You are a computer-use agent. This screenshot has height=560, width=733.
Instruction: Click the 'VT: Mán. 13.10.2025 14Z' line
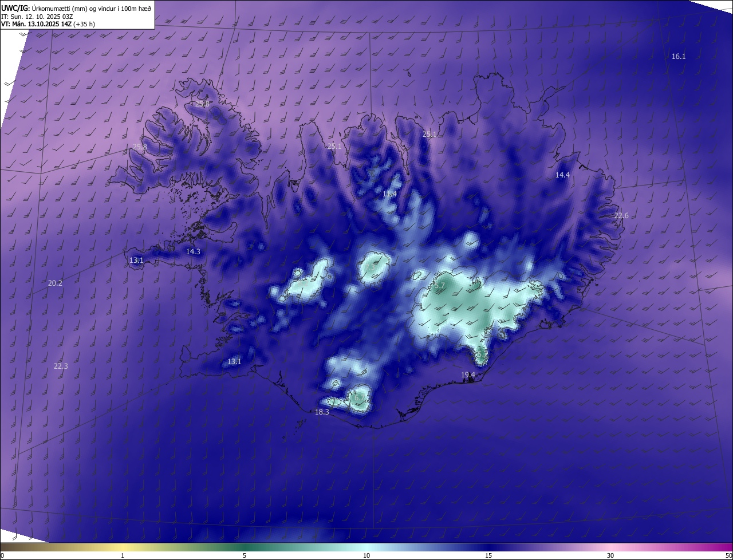48,24
